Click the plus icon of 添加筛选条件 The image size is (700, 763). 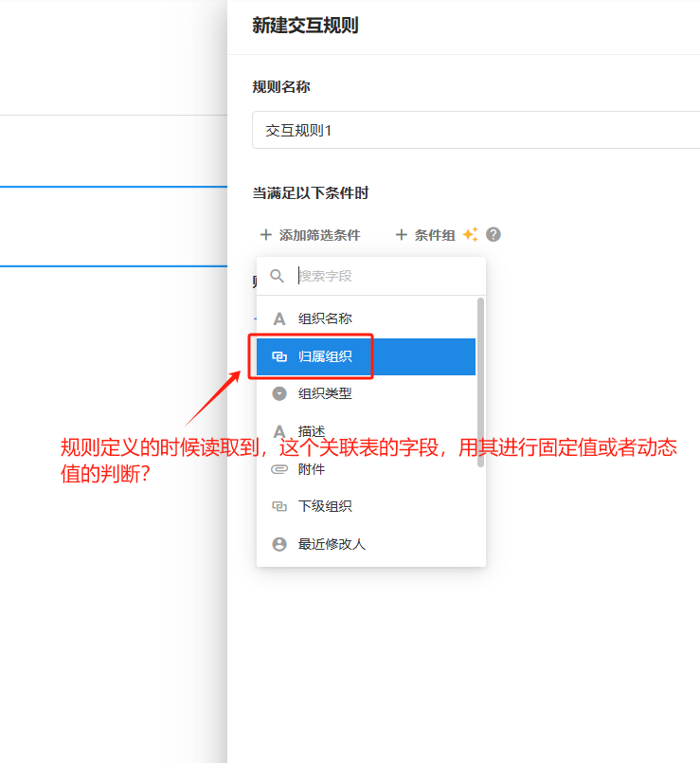[x=265, y=235]
